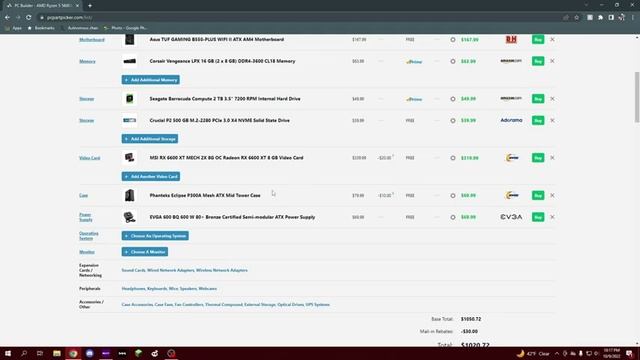Open the Headphones peripherals link

click(133, 289)
